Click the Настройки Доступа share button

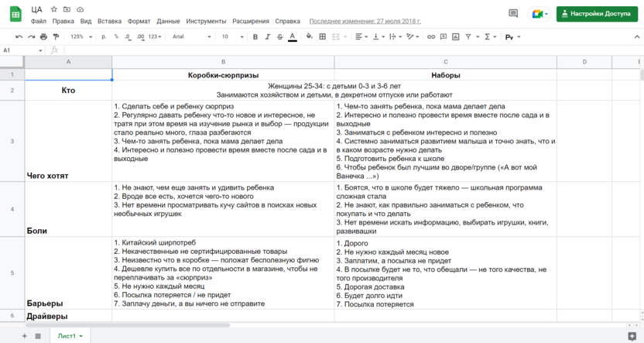click(x=597, y=13)
